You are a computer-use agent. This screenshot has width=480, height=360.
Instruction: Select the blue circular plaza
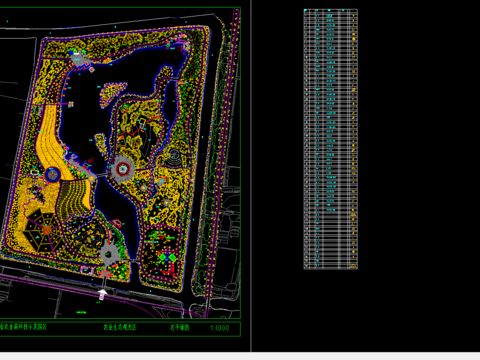(x=53, y=174)
